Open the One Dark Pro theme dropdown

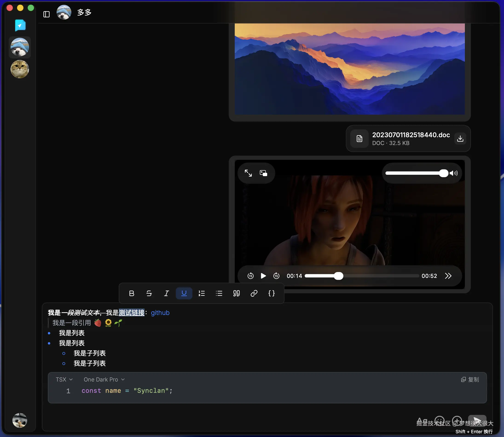tap(104, 379)
